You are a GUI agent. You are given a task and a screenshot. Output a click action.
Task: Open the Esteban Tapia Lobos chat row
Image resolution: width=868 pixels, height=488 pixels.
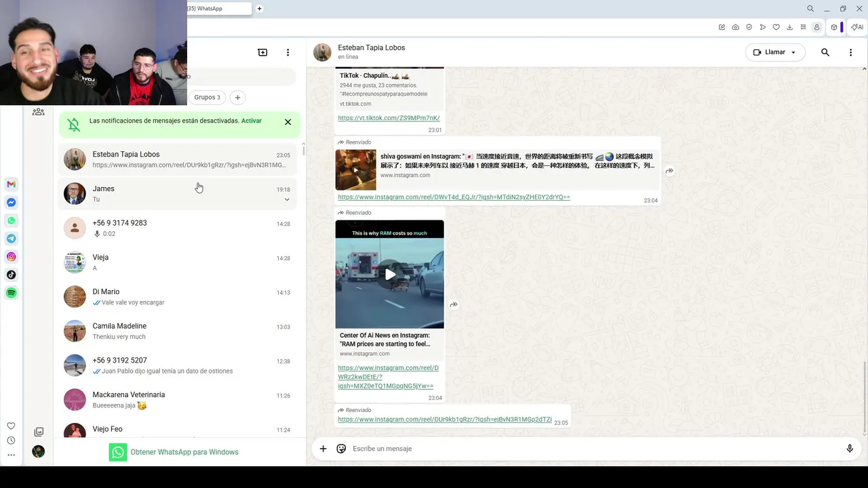(x=178, y=159)
